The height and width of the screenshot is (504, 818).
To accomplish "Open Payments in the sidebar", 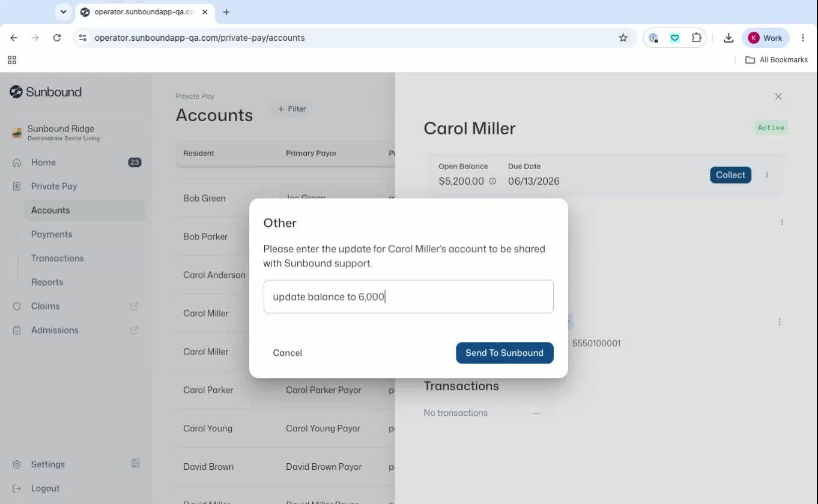I will click(x=52, y=235).
